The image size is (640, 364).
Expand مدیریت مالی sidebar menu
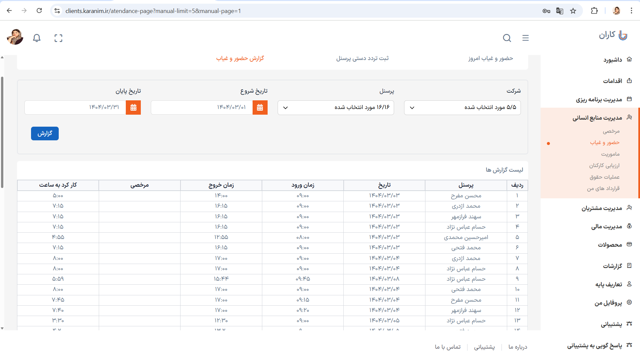tap(606, 227)
